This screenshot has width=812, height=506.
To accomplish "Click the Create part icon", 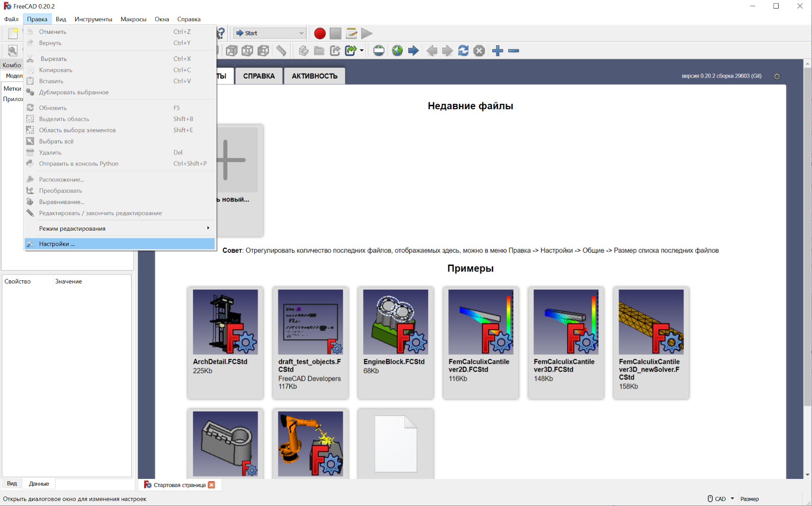I will coord(304,51).
